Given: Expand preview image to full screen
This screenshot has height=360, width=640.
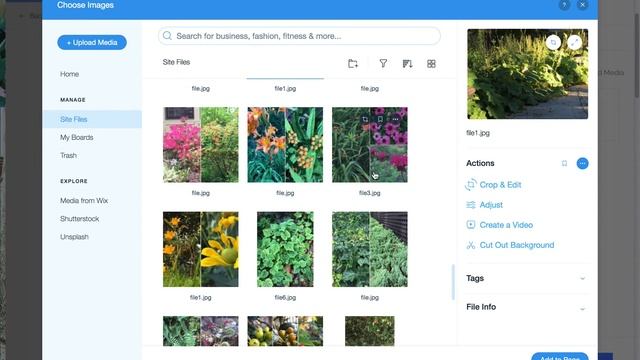Looking at the screenshot, I should coord(574,42).
